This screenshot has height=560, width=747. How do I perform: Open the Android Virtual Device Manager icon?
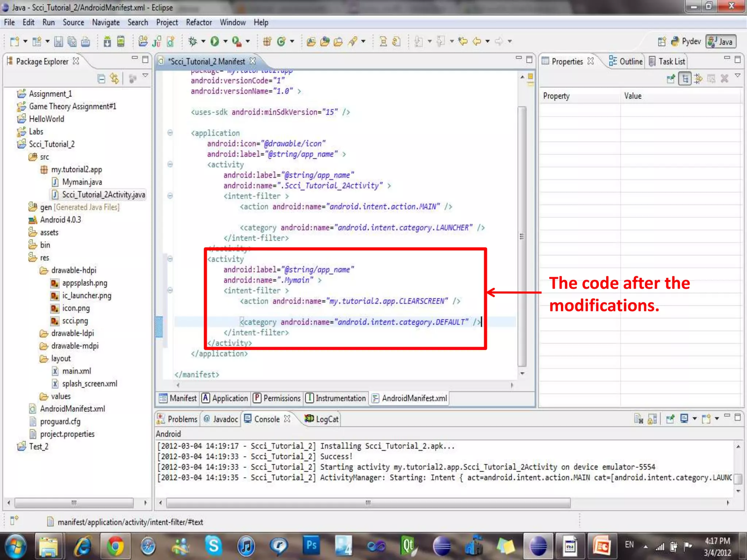(121, 42)
